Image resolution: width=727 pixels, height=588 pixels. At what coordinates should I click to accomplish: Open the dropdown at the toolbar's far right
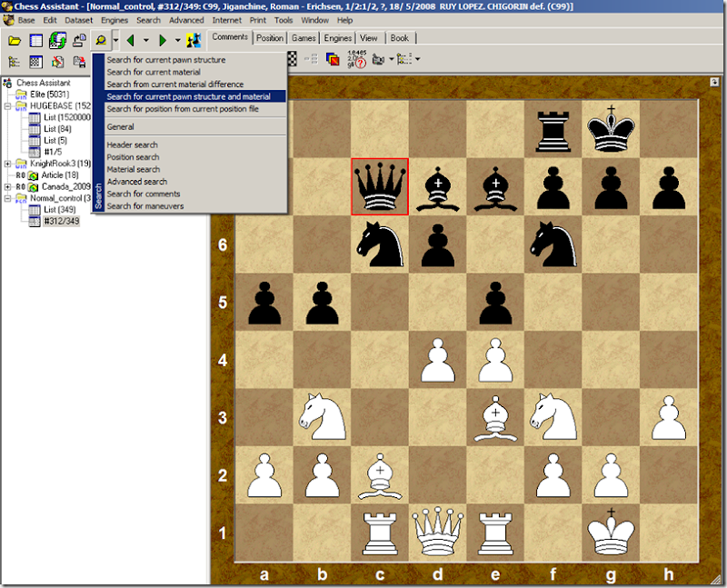tap(418, 59)
